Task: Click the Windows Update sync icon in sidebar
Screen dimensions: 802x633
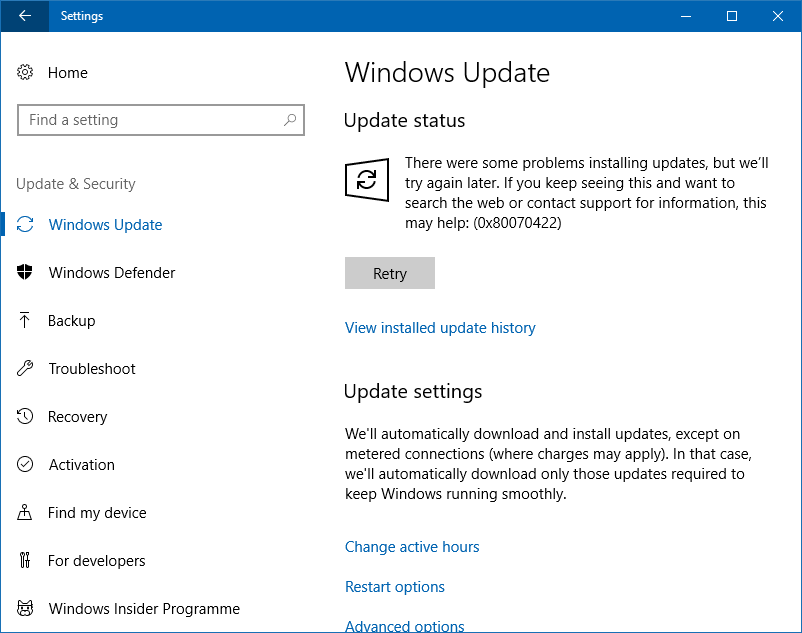Action: tap(25, 224)
